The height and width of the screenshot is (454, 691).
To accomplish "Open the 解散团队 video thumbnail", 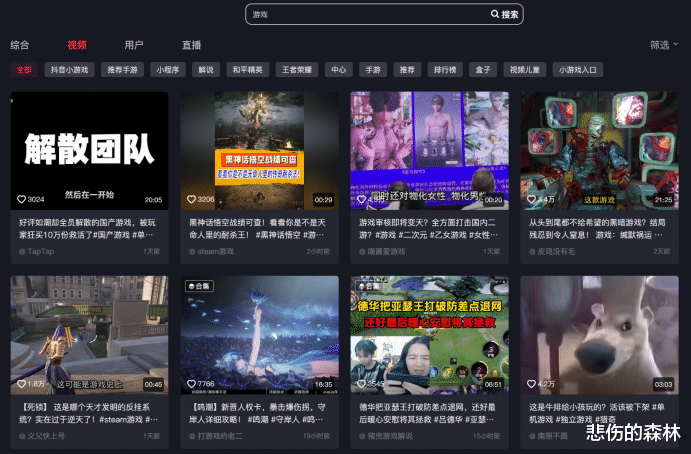I will point(89,151).
